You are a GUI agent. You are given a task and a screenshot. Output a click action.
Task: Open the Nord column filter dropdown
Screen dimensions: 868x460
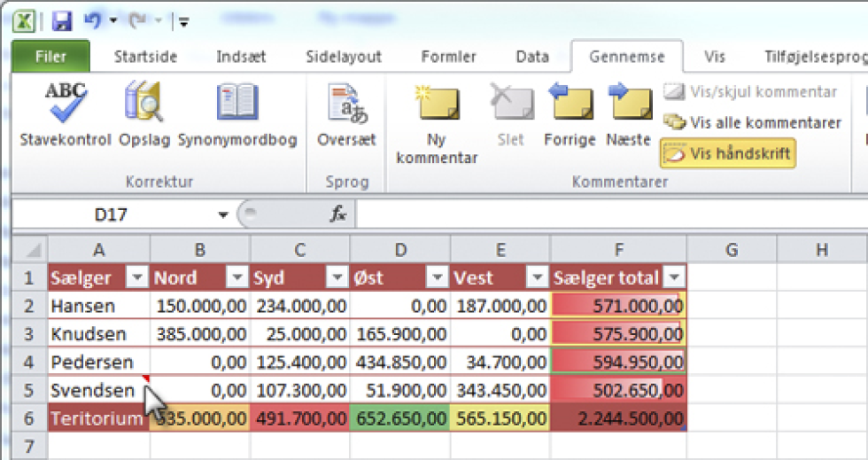[236, 278]
